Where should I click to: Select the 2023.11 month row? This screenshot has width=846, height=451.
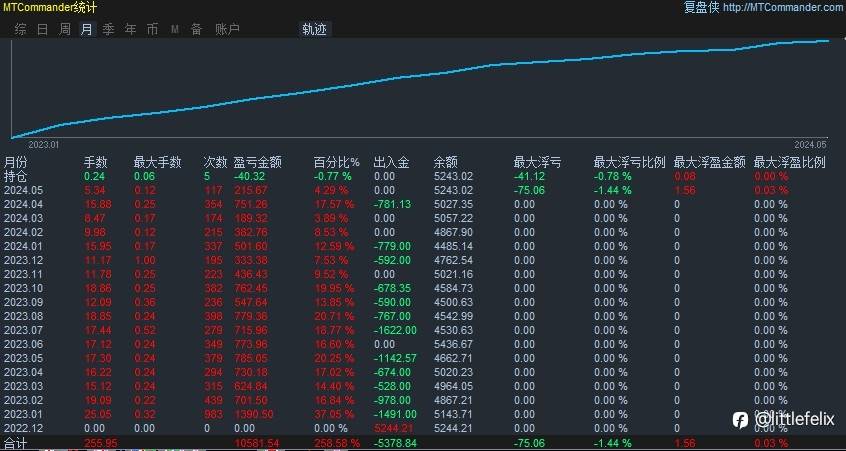(x=423, y=274)
